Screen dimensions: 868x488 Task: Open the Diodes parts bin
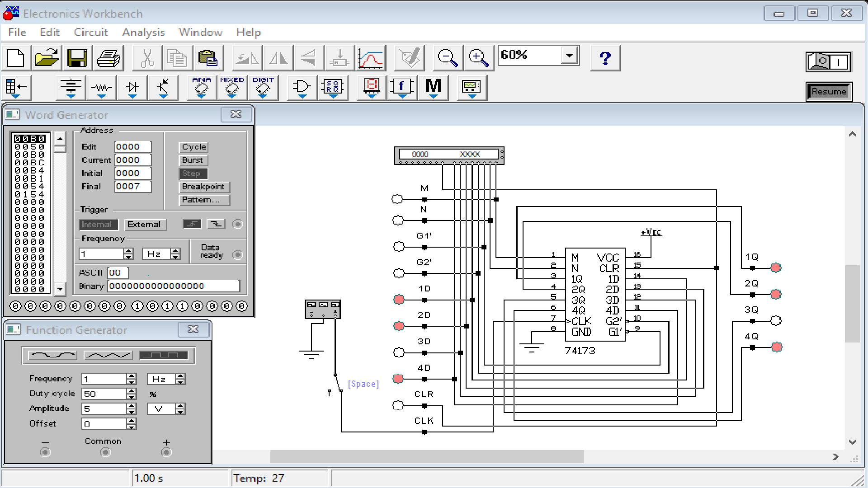[x=132, y=87]
